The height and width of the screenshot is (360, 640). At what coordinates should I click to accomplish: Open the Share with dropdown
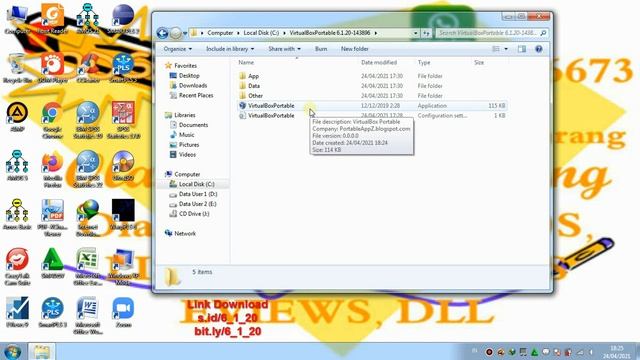pos(284,49)
